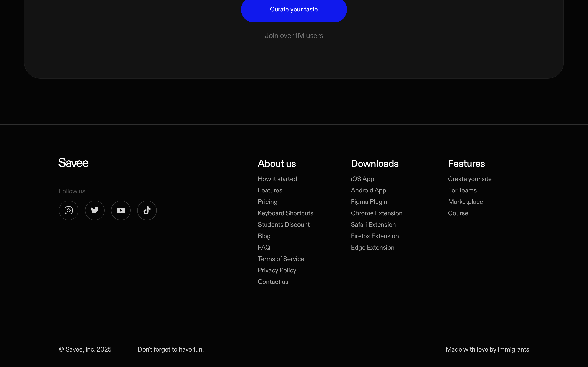Visit the Blog link
This screenshot has height=367, width=588.
click(264, 236)
